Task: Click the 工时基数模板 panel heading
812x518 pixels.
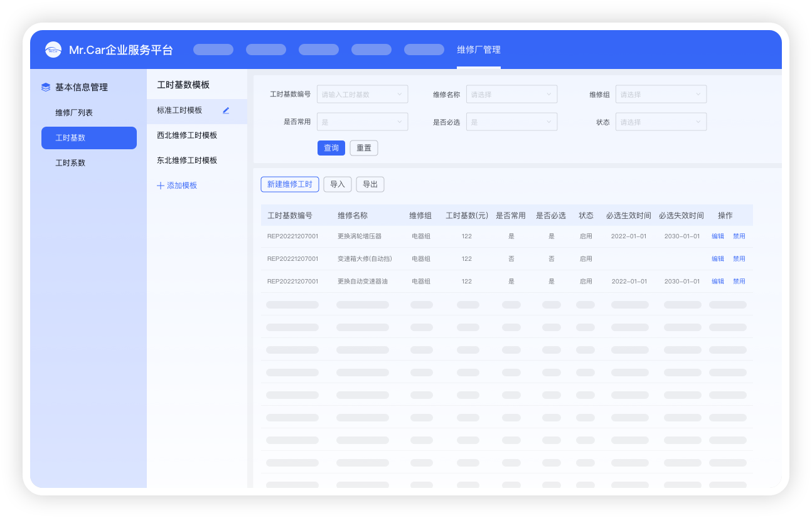Action: pos(183,85)
